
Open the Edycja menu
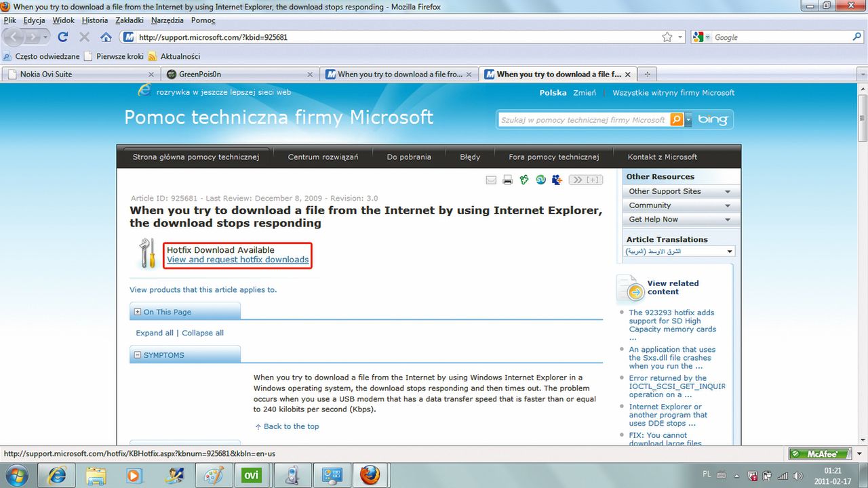click(34, 20)
